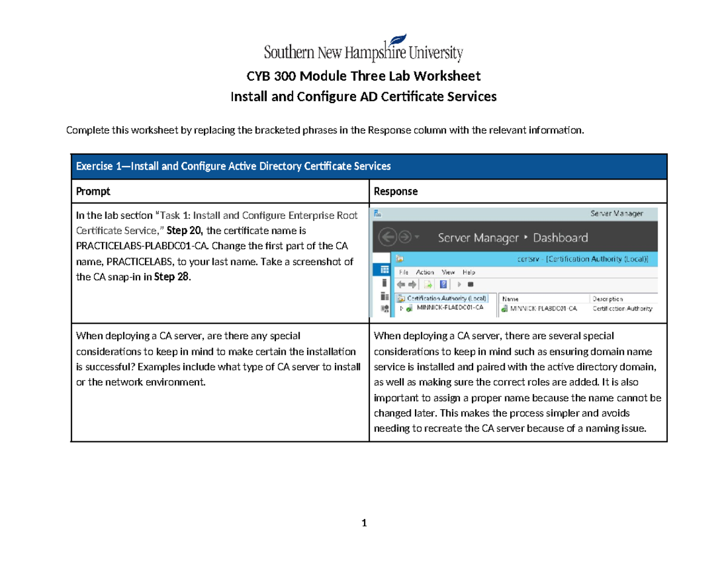Click the Name column header

tap(510, 299)
